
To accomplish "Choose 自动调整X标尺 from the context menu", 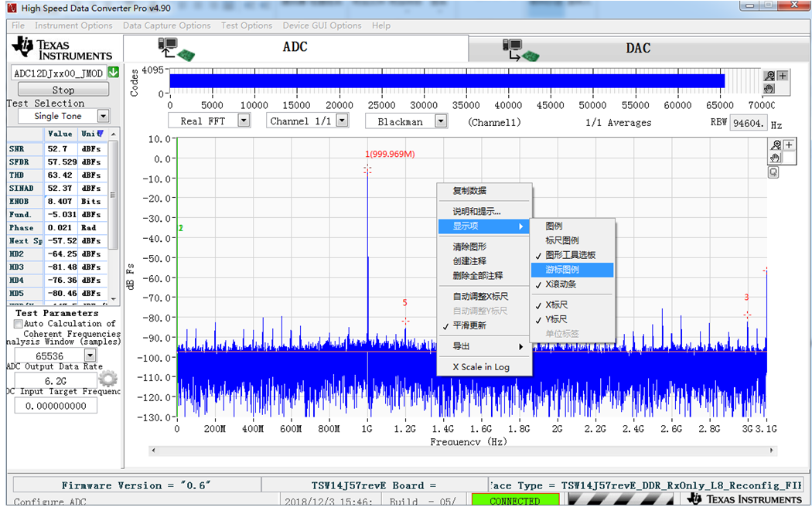I will tap(484, 297).
